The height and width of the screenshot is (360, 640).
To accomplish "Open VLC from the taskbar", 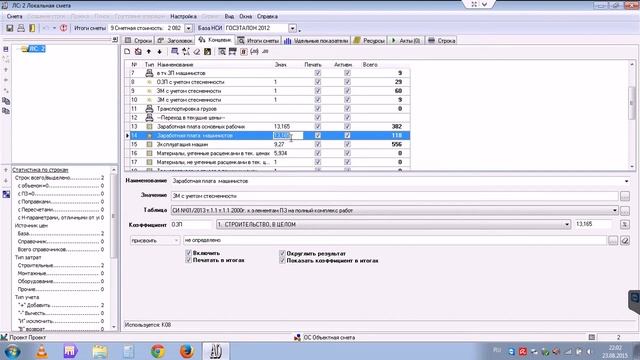I will (x=42, y=351).
